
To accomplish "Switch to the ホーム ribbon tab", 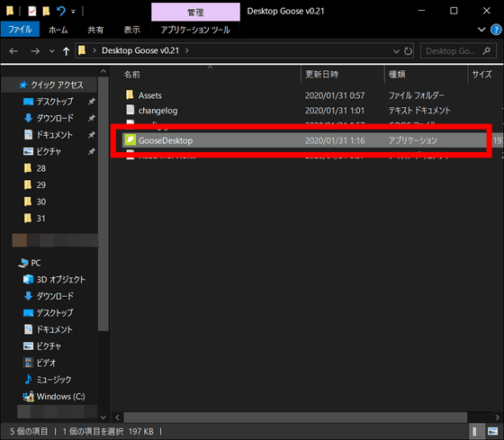I will tap(58, 30).
